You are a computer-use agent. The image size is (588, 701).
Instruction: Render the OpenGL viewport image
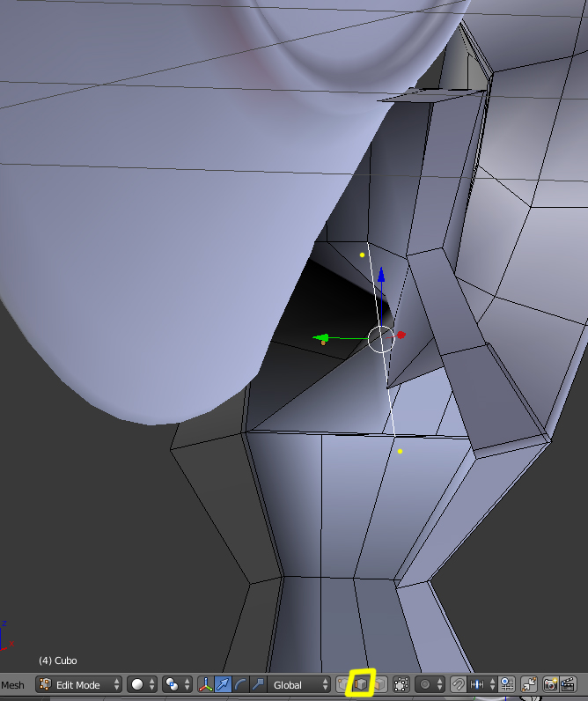(x=550, y=684)
